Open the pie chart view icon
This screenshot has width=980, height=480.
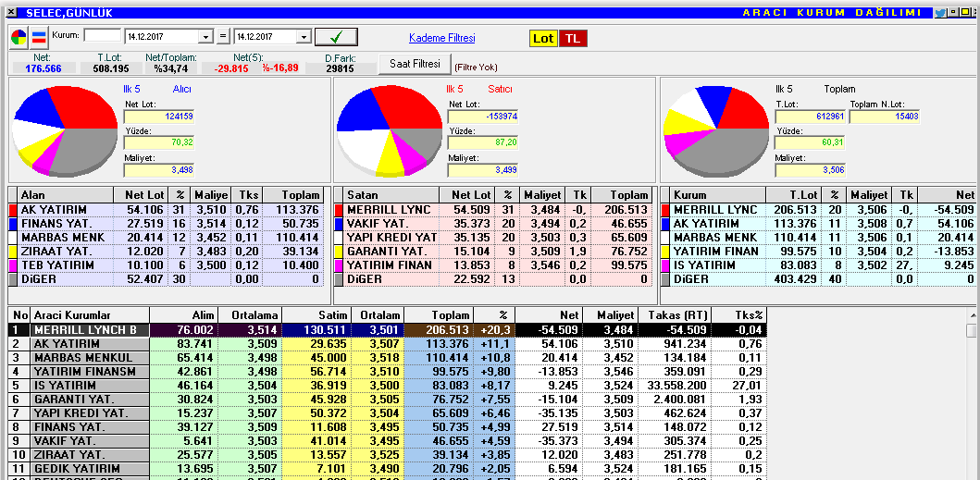pos(19,38)
